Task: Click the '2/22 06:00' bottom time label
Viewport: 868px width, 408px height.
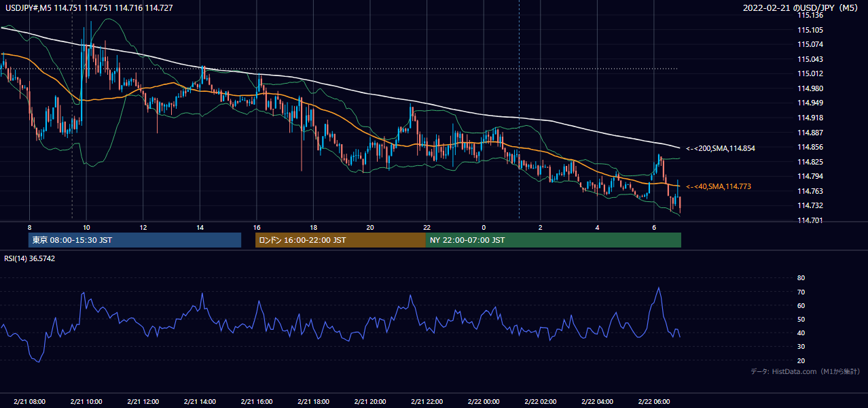Action: (653, 402)
